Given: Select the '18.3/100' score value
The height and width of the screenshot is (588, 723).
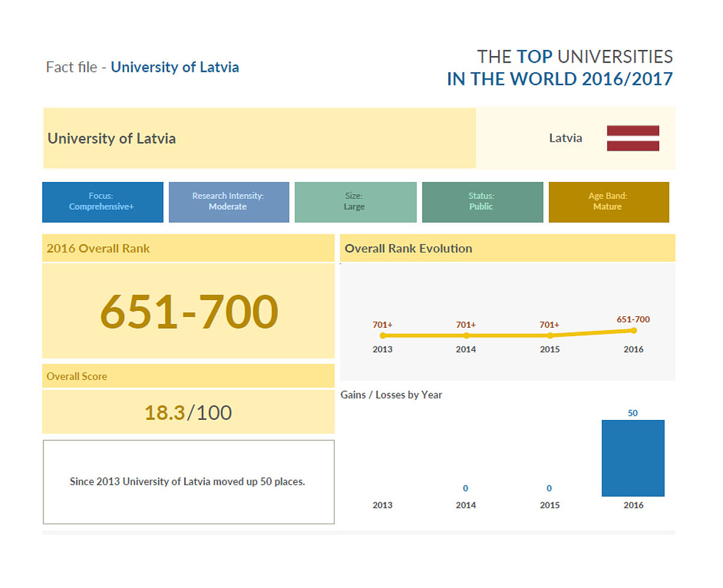Looking at the screenshot, I should pyautogui.click(x=188, y=413).
